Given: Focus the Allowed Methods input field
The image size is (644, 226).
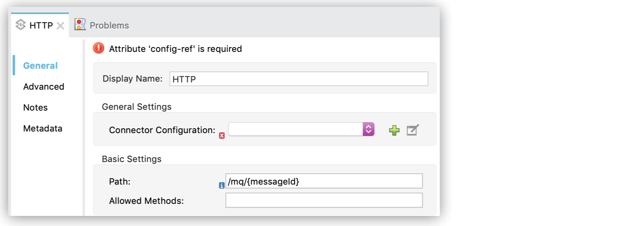Looking at the screenshot, I should (x=324, y=200).
